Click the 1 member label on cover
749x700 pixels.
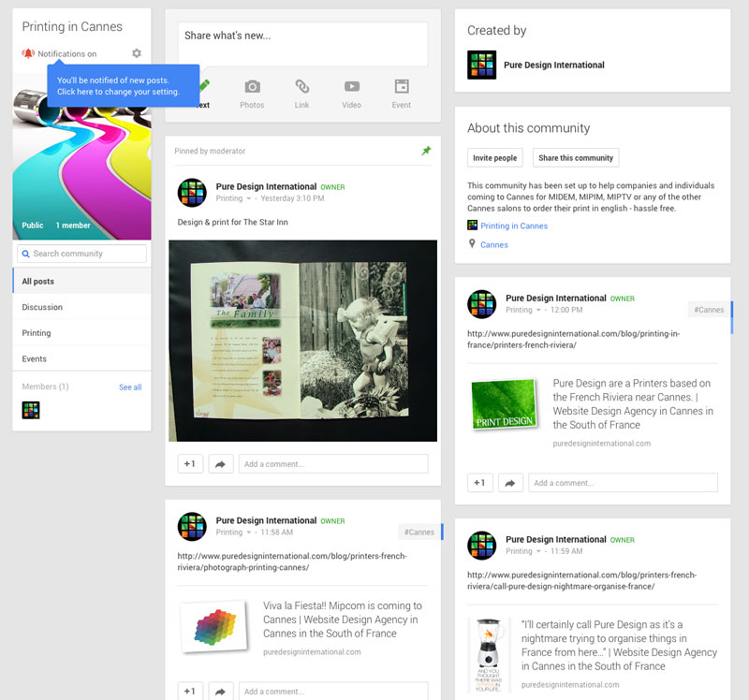coord(73,226)
